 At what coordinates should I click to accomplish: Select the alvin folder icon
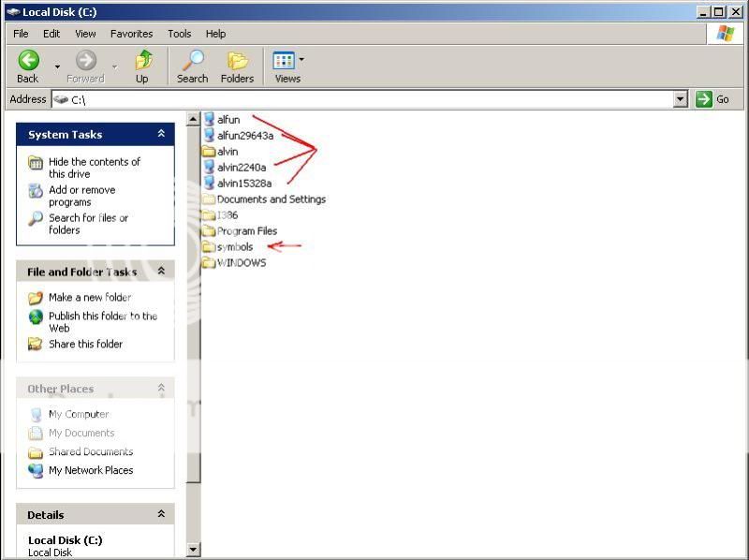209,151
